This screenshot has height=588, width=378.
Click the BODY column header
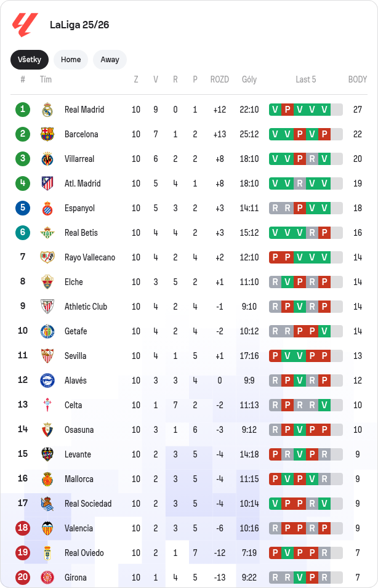tap(357, 79)
